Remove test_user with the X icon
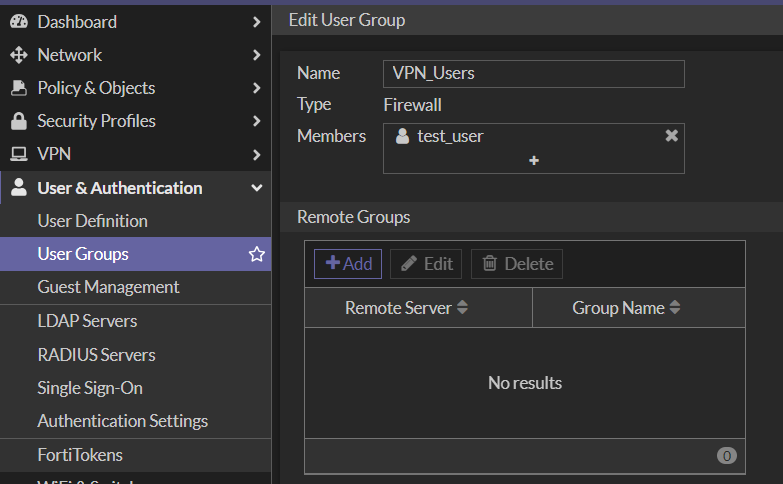 coord(672,135)
